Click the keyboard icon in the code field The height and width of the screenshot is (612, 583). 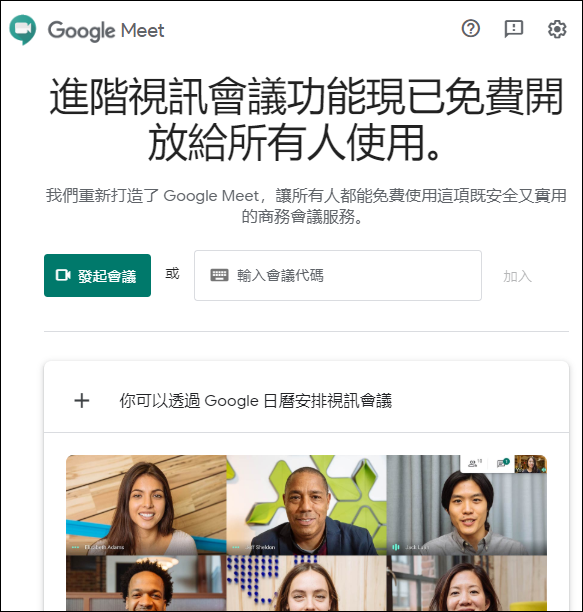point(219,275)
